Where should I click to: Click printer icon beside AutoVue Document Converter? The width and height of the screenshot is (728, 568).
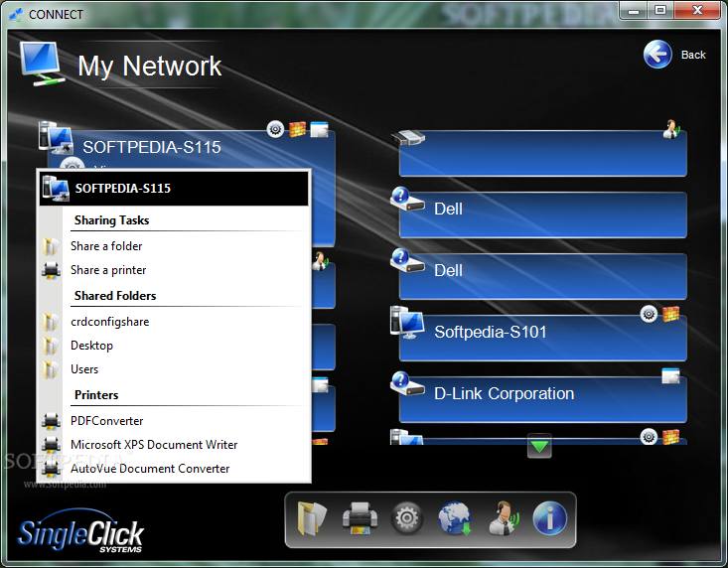tap(51, 469)
